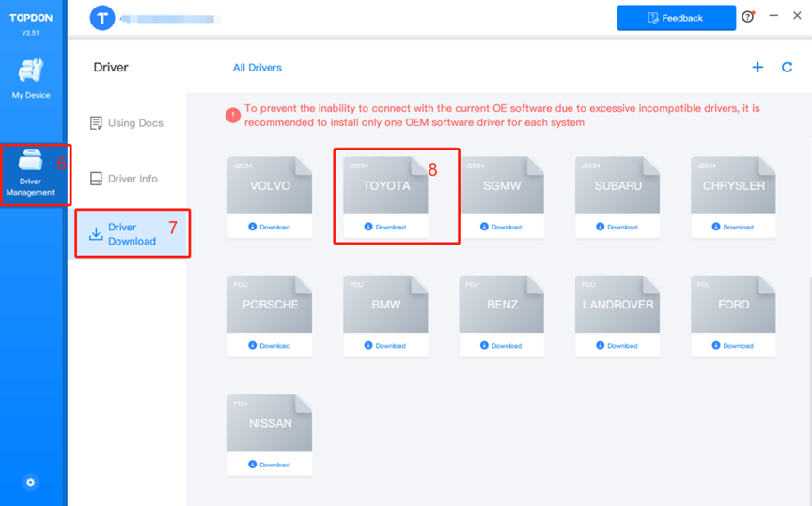This screenshot has height=506, width=812.
Task: Download the BMW driver
Action: [x=385, y=345]
